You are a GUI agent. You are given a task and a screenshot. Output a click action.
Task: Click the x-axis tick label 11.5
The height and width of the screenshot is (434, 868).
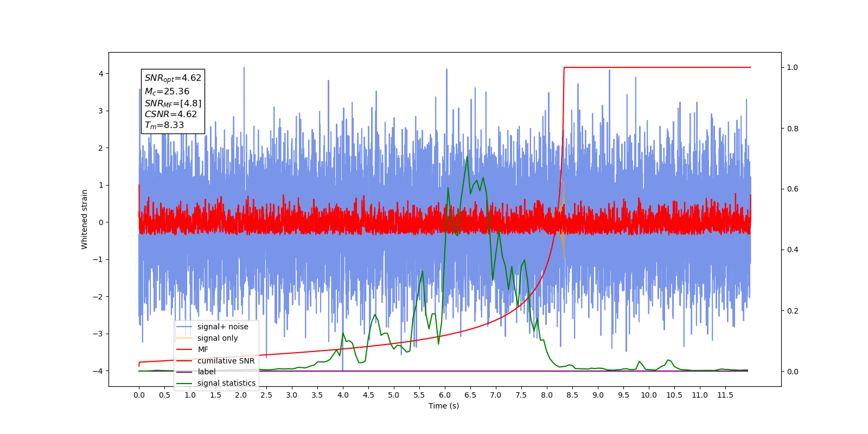pos(725,395)
